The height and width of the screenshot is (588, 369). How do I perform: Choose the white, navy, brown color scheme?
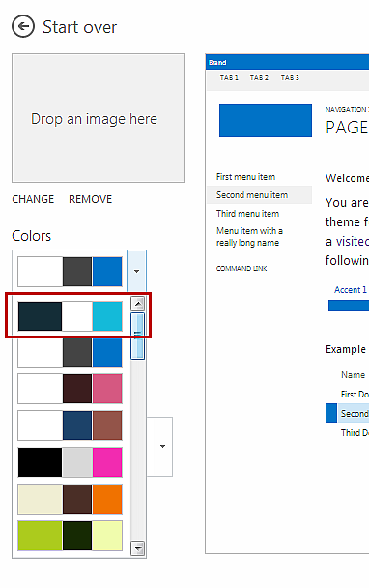click(71, 426)
